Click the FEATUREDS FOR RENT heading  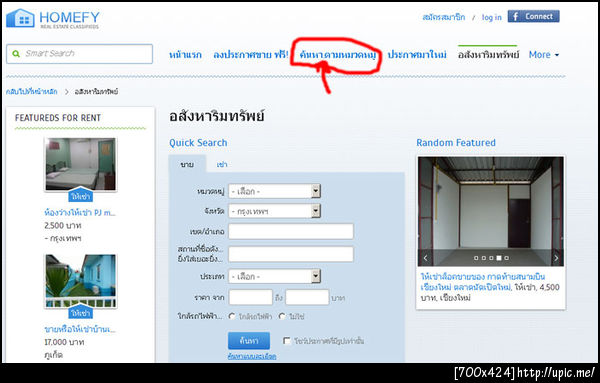coord(58,118)
